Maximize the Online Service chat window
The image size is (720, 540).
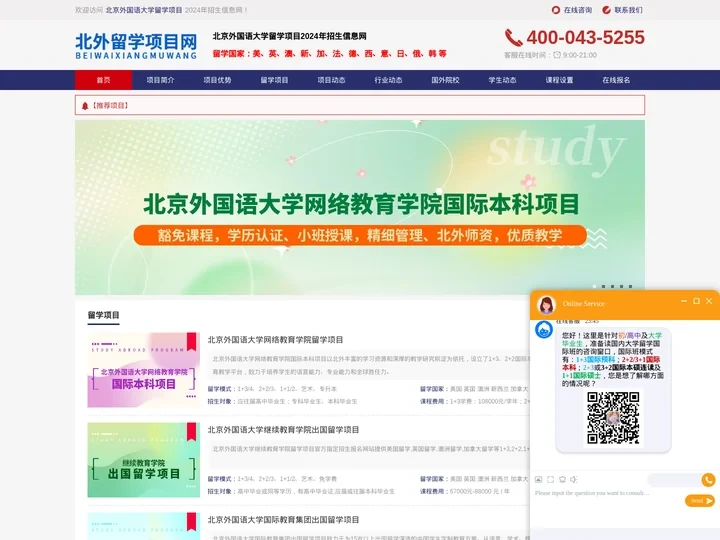[x=696, y=301]
